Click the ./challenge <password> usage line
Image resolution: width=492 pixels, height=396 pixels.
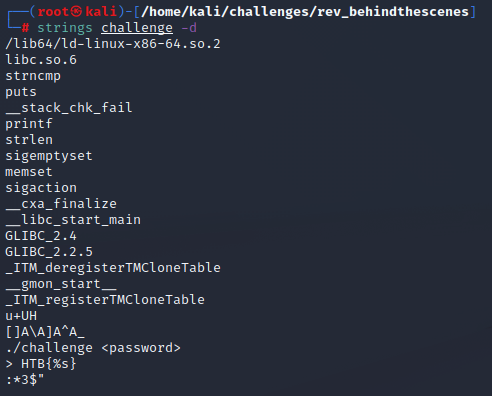(93, 348)
